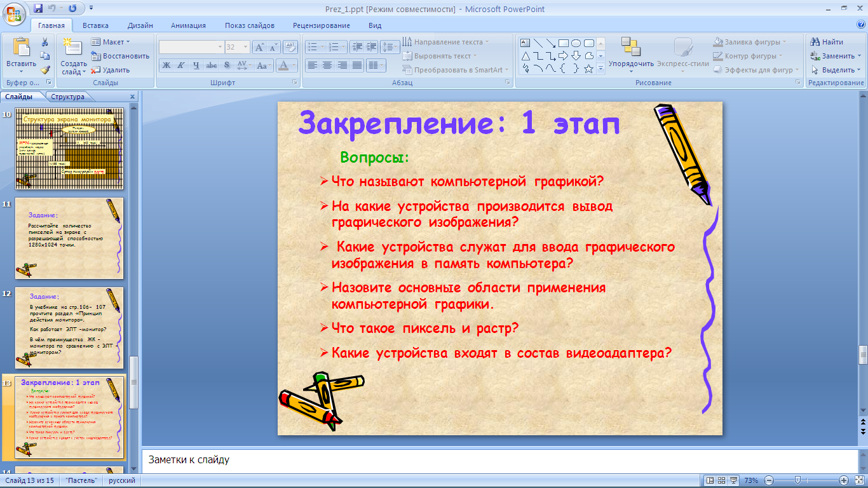Viewport: 868px width, 488px height.
Task: Pick the arrow line shape
Action: click(x=550, y=43)
